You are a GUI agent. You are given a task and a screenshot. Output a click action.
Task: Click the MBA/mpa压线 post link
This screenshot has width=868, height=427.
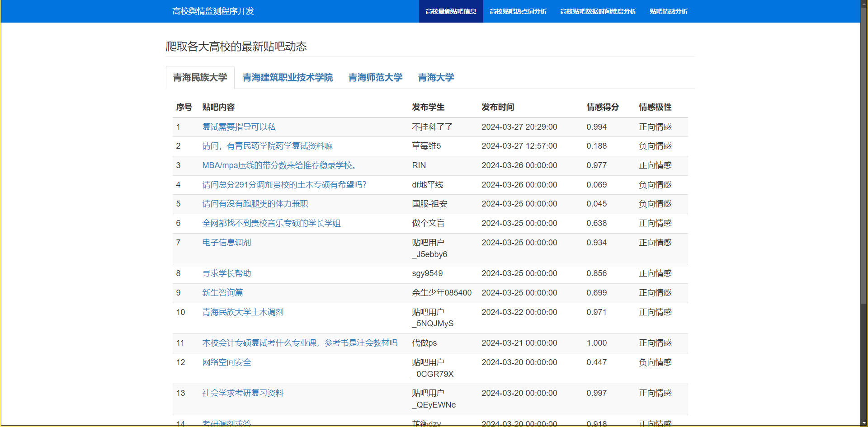[x=281, y=165]
